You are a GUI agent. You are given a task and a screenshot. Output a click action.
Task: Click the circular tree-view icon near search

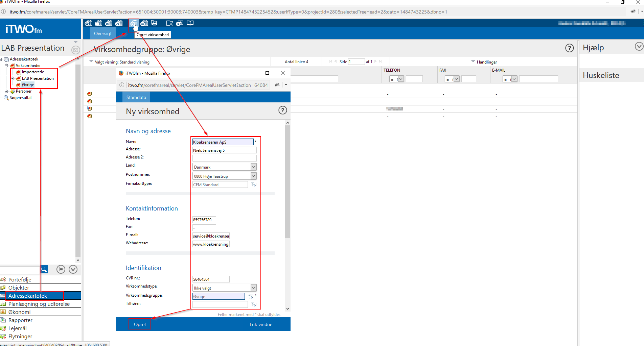coord(61,269)
